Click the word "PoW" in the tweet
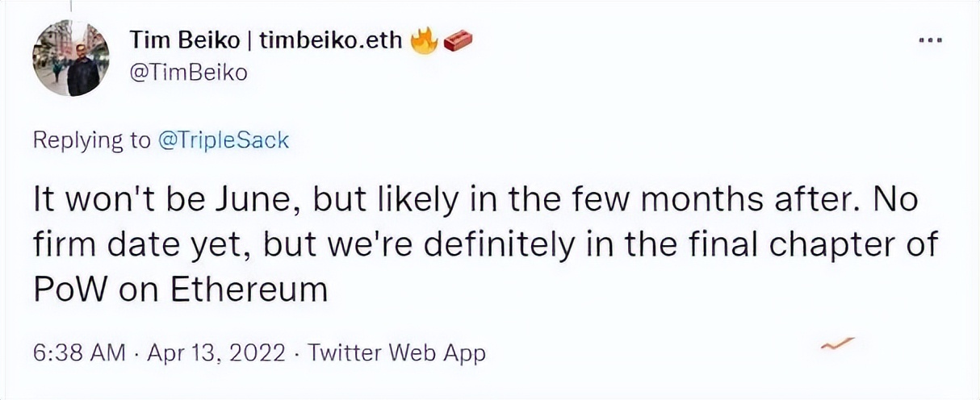The height and width of the screenshot is (400, 980). pyautogui.click(x=65, y=289)
